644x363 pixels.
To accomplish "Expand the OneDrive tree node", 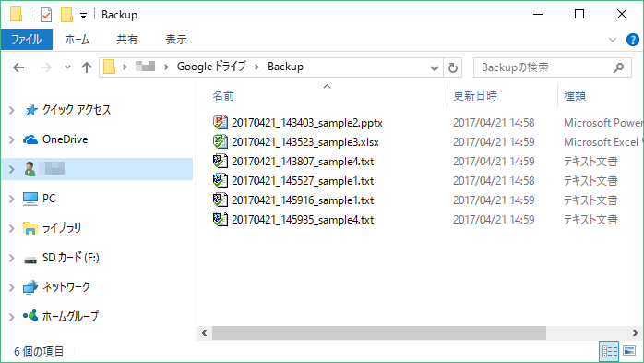I will click(12, 139).
